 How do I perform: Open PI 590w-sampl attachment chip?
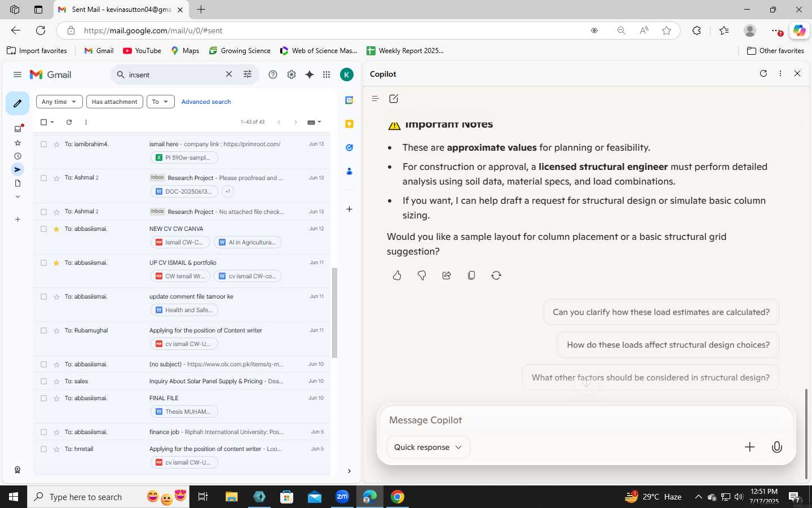click(x=184, y=157)
